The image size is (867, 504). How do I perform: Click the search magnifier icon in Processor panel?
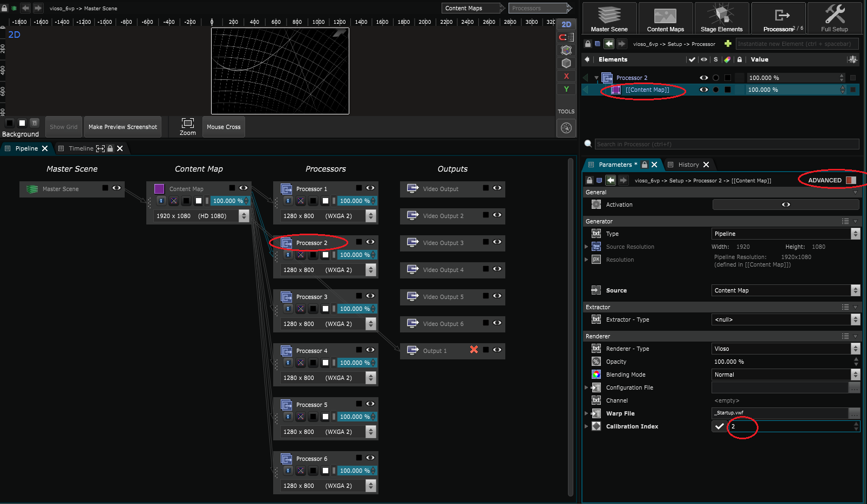[588, 144]
